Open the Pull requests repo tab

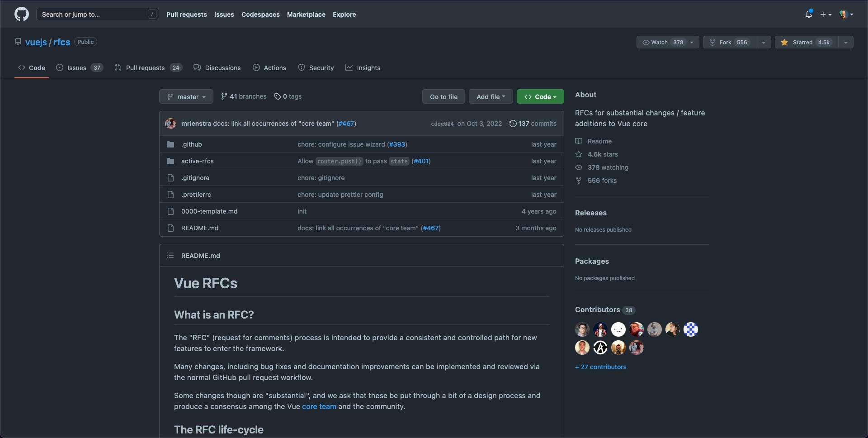[148, 68]
